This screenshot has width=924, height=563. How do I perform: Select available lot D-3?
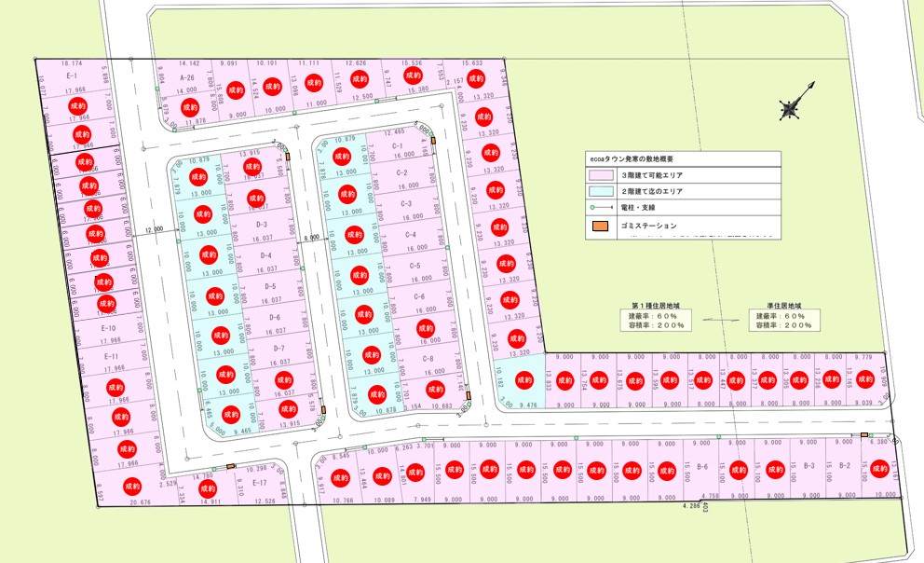click(x=262, y=225)
